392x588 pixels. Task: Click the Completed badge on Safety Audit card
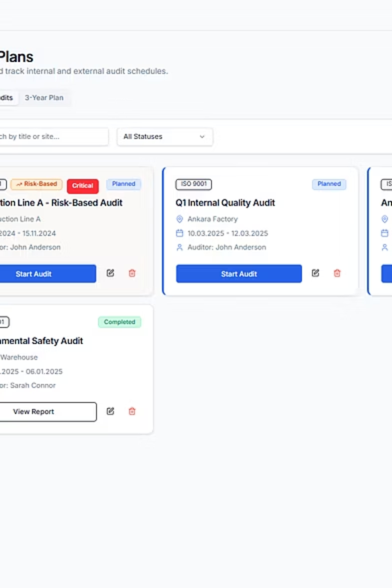(x=119, y=322)
